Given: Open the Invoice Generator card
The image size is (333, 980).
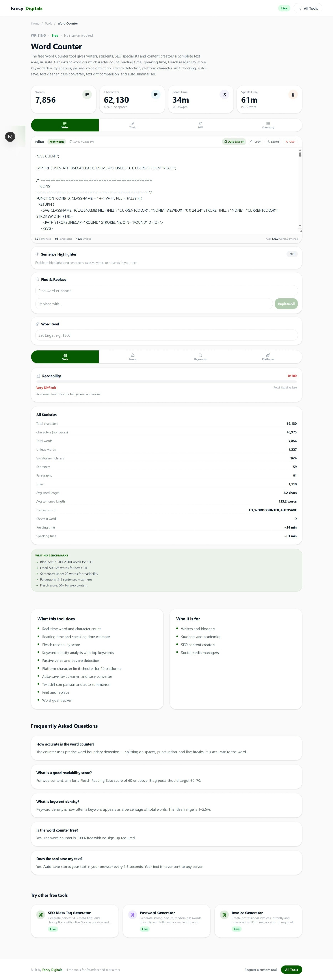Looking at the screenshot, I should click(x=258, y=921).
